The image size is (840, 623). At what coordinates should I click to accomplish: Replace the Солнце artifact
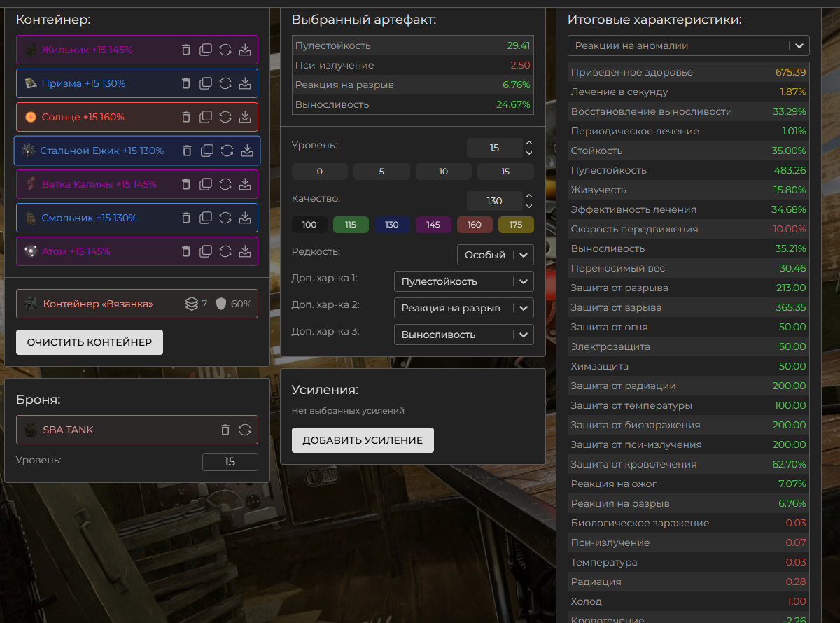point(225,117)
